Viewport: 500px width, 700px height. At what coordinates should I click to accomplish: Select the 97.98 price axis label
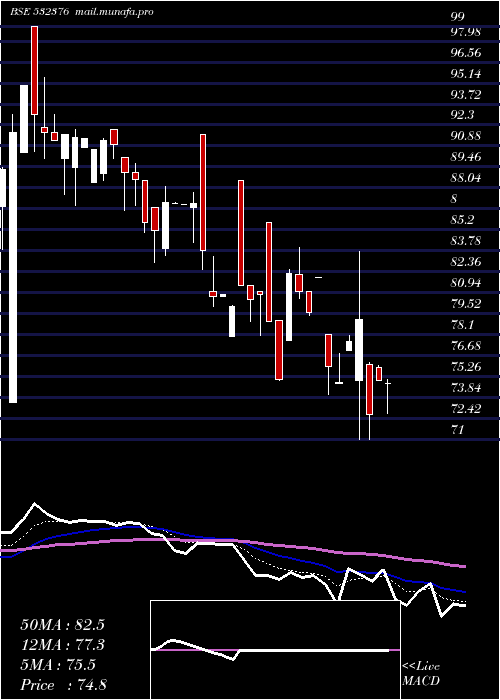[x=466, y=32]
